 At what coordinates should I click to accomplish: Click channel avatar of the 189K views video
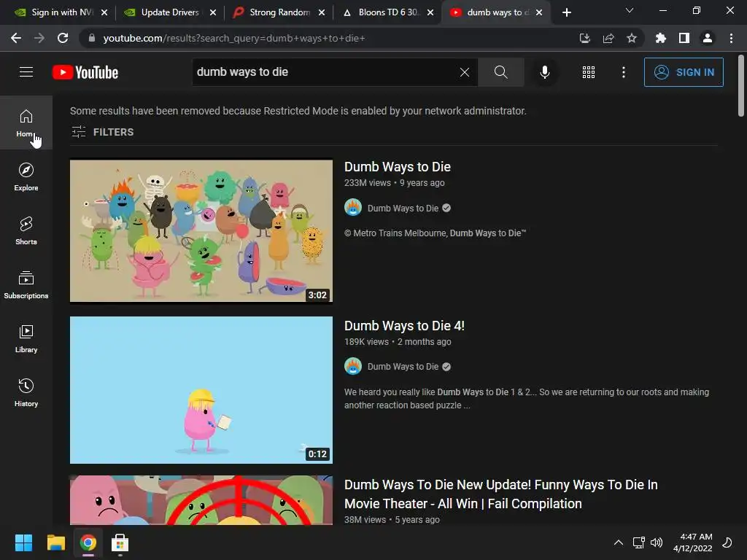(353, 366)
